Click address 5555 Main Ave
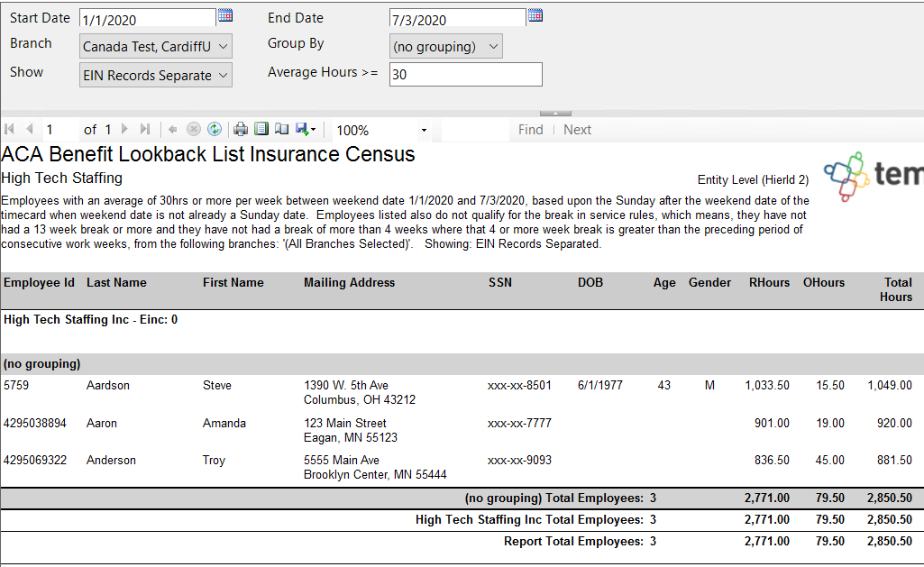This screenshot has height=567, width=924. (x=341, y=460)
